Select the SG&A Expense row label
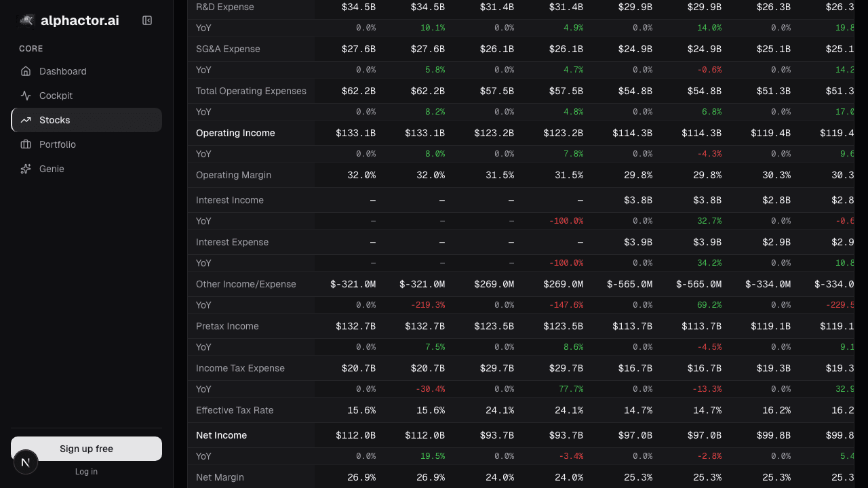 (228, 49)
